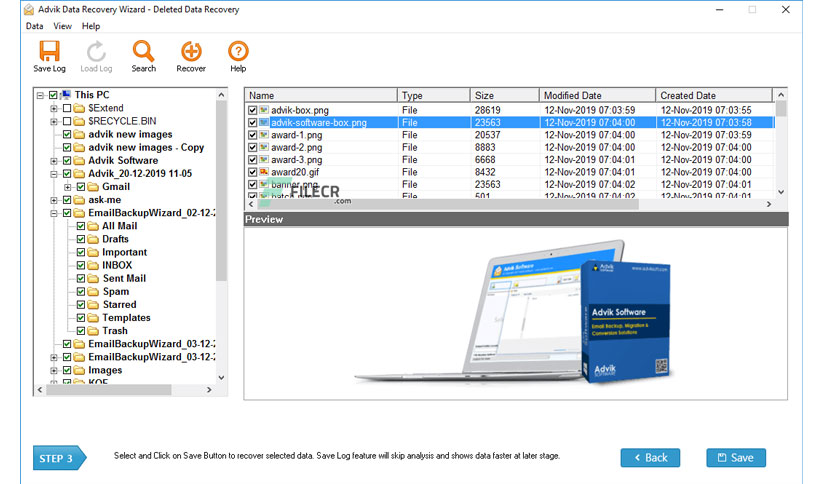This screenshot has width=836, height=484.
Task: Click the INBOX folder icon
Action: 93,265
